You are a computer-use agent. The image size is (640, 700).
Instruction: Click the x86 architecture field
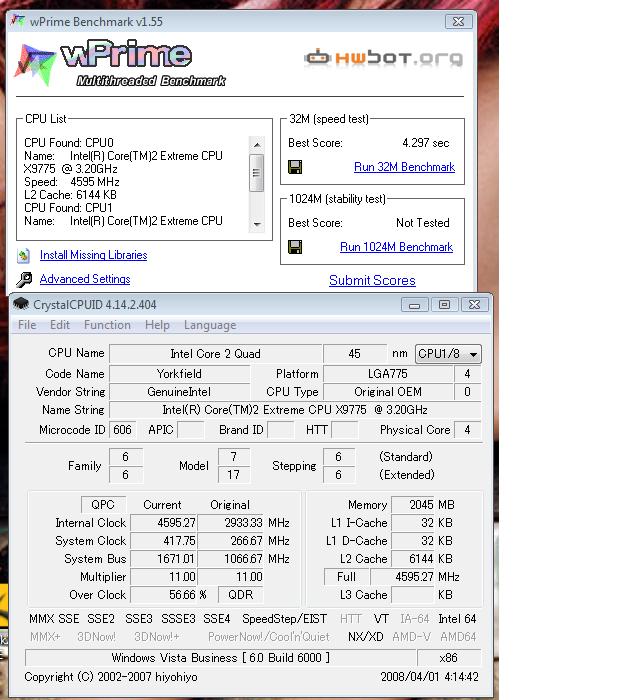click(x=449, y=658)
